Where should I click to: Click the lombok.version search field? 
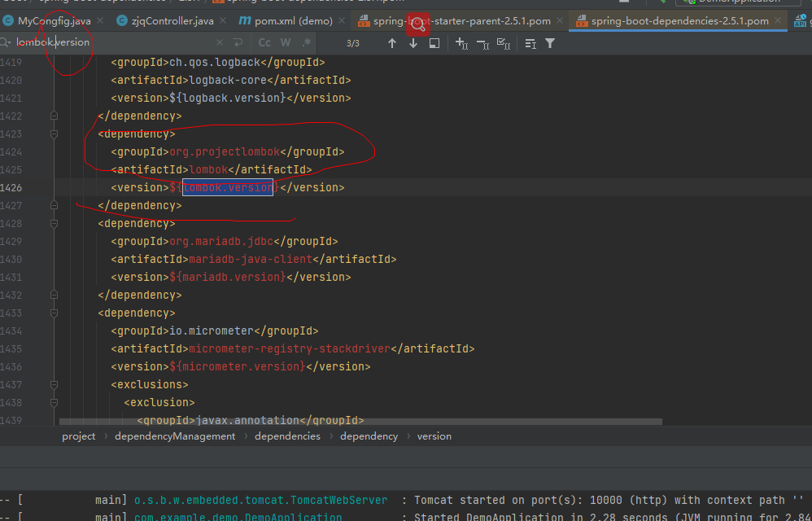(x=111, y=42)
